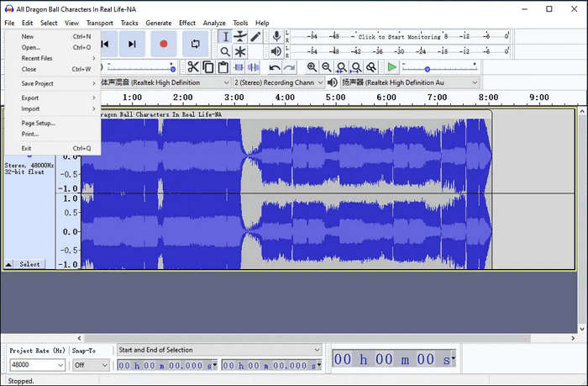Choose Print... in File menu
This screenshot has height=386, width=588.
click(53, 134)
